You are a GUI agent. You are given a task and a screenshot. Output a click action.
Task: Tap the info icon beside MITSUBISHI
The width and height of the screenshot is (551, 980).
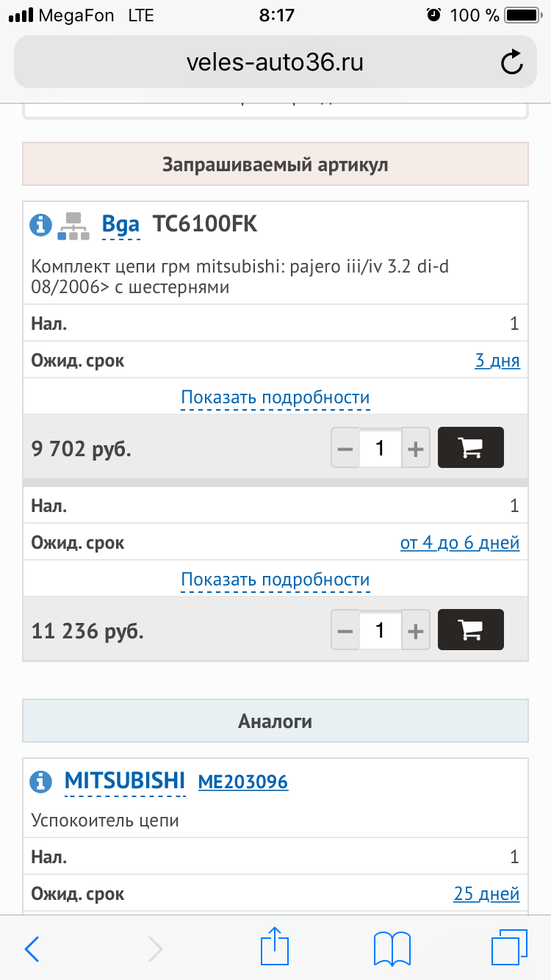pos(40,780)
